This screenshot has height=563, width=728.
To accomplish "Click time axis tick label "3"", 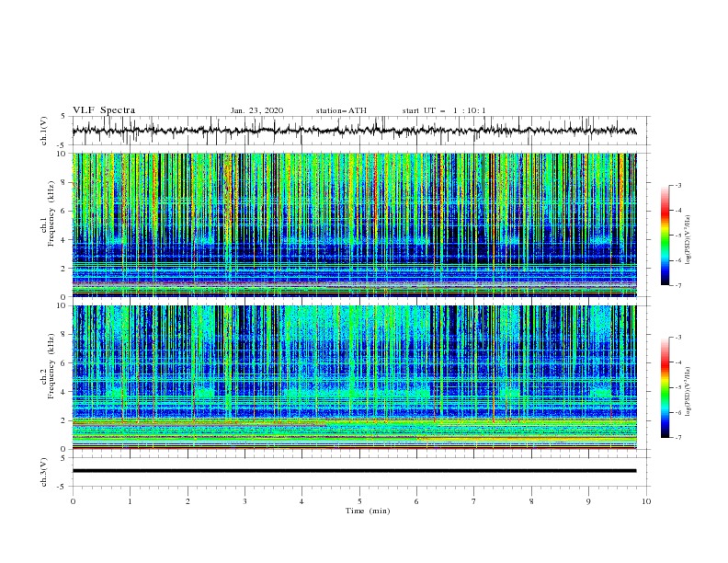I will pos(245,501).
